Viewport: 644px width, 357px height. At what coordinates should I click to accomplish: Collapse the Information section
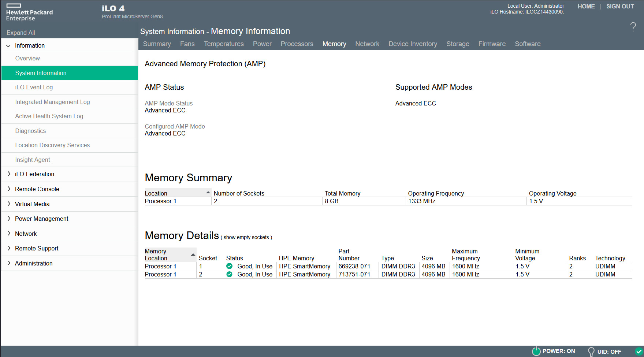[8, 46]
